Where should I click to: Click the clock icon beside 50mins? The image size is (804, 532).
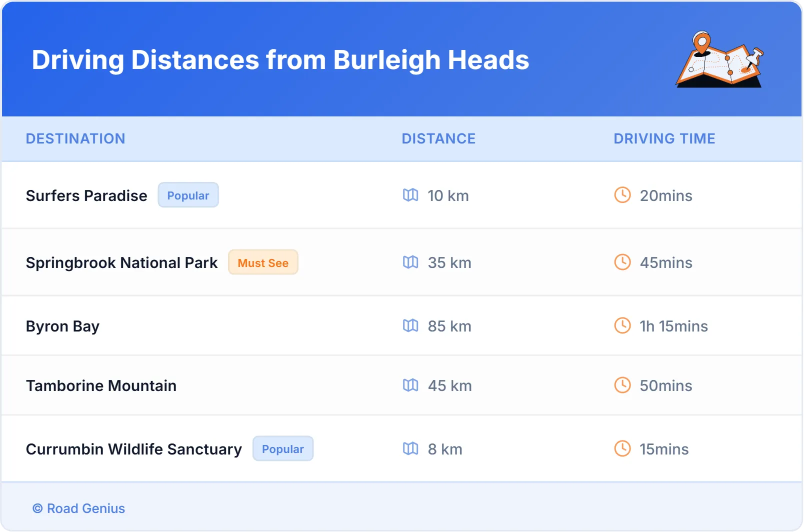pyautogui.click(x=622, y=385)
